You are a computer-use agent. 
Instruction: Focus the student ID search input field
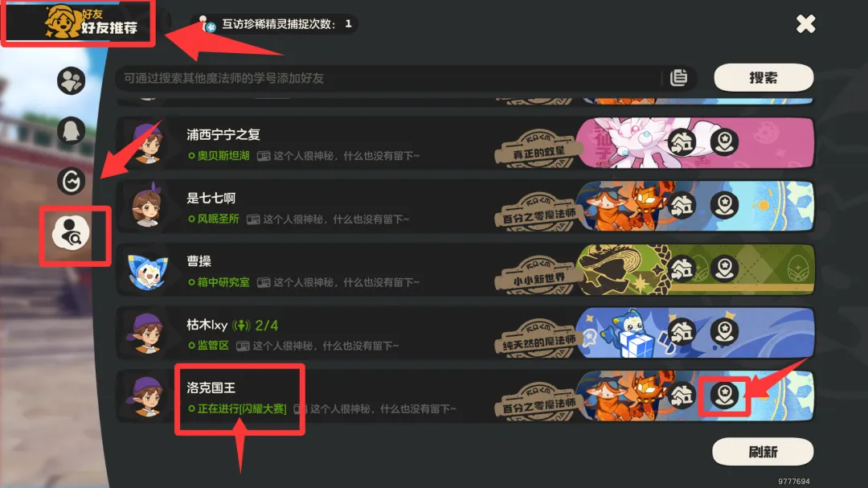coord(387,78)
